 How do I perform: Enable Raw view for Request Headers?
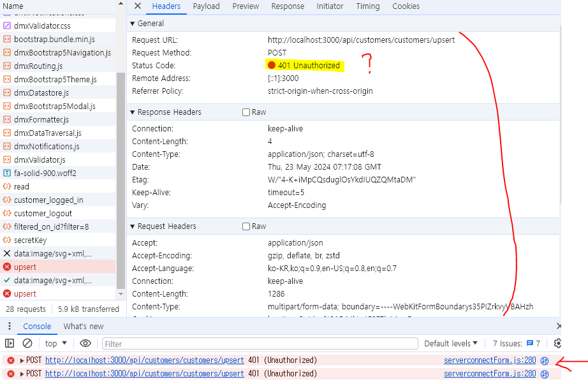click(246, 226)
